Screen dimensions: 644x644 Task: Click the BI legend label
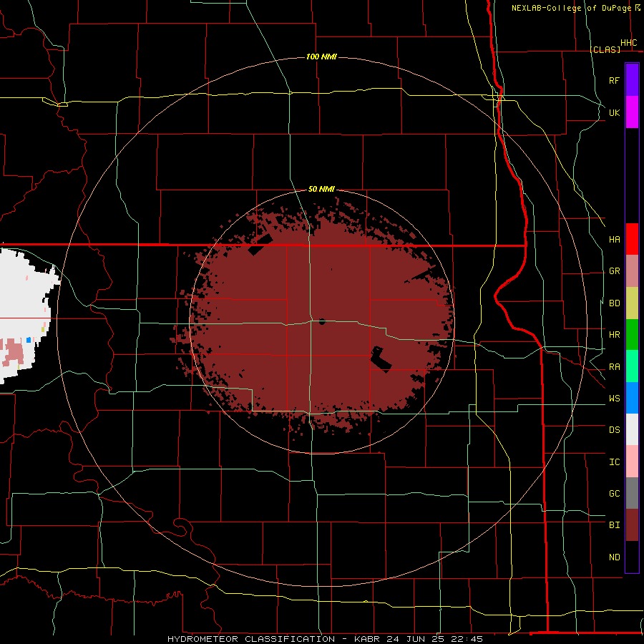[614, 525]
